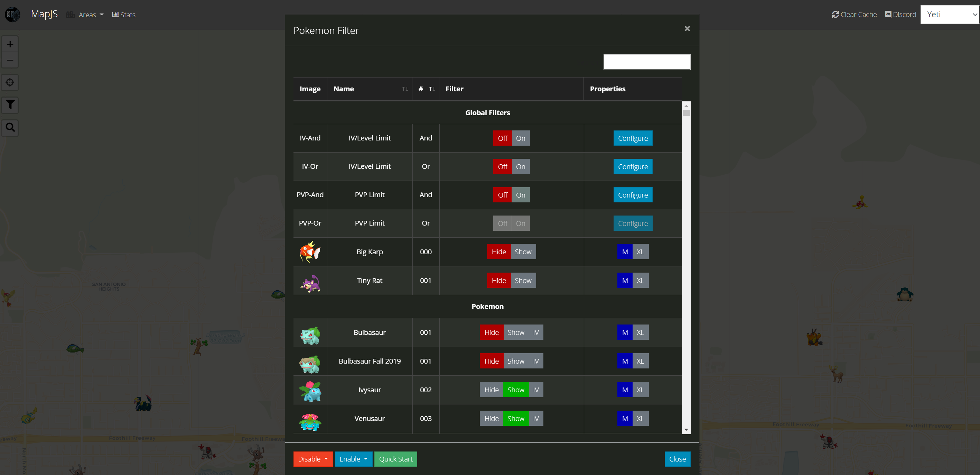Click the map zoom in plus button
The width and height of the screenshot is (980, 475).
pos(10,44)
